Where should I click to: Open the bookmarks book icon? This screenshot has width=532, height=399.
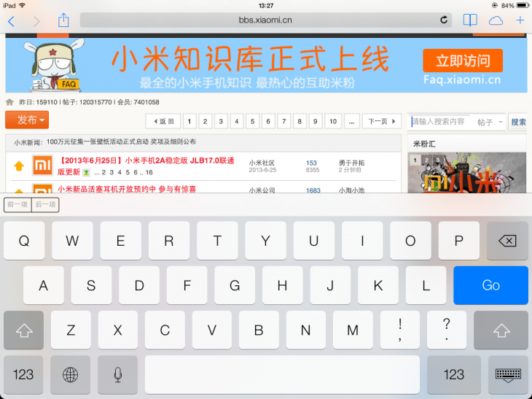pos(470,20)
